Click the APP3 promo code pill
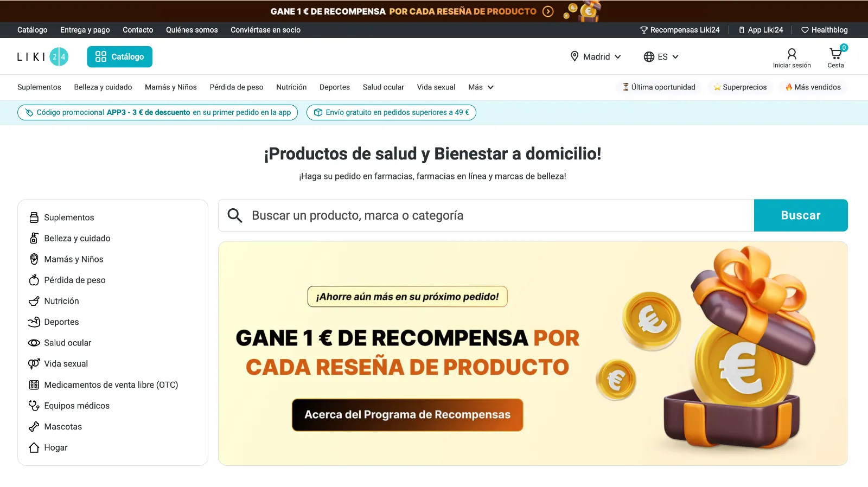868x487 pixels. 158,112
